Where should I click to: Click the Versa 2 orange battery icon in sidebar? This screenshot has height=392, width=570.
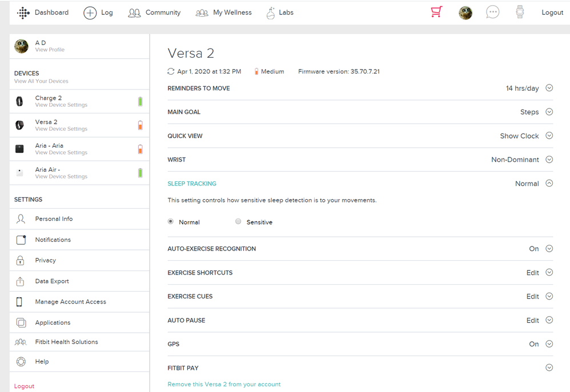pos(141,126)
